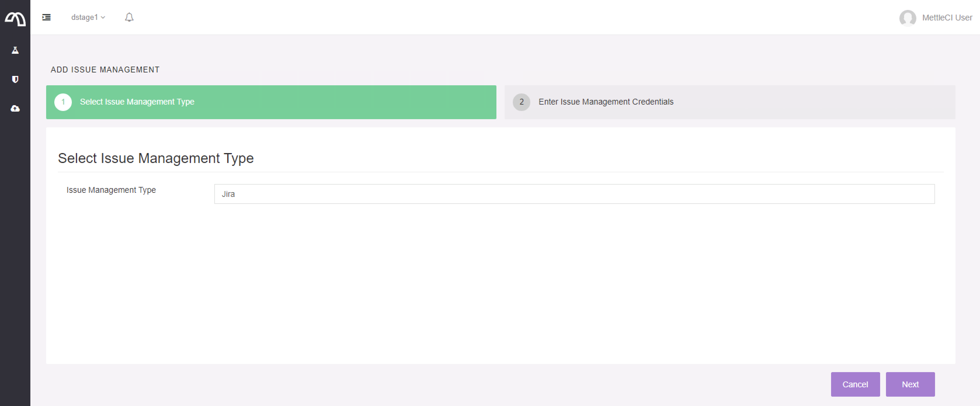Select the Select Issue Management Type step
The height and width of the screenshot is (406, 980).
point(137,102)
